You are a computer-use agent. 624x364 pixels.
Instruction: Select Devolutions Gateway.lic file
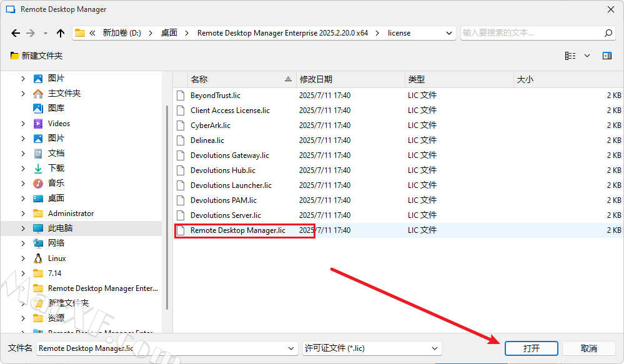tap(230, 155)
